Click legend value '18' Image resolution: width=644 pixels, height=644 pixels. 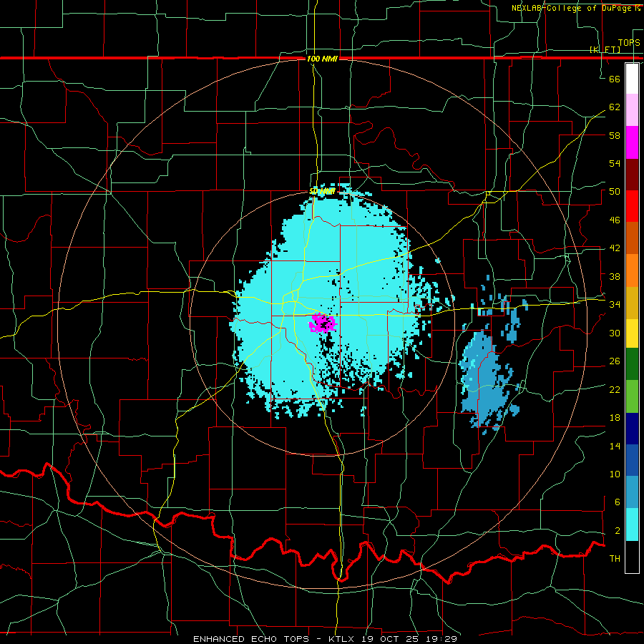point(615,418)
